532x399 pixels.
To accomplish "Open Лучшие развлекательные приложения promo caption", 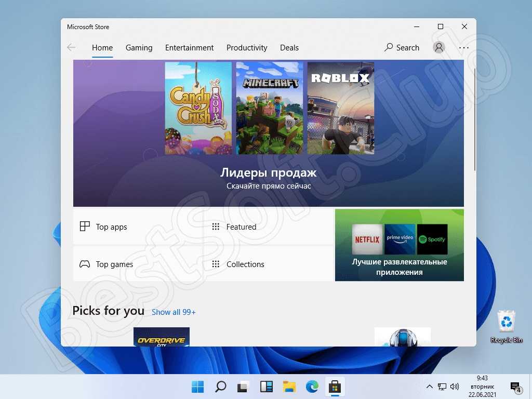I will coord(400,267).
